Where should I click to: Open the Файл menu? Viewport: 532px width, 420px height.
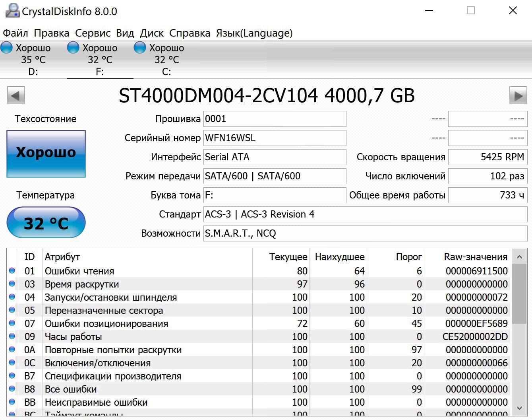15,33
